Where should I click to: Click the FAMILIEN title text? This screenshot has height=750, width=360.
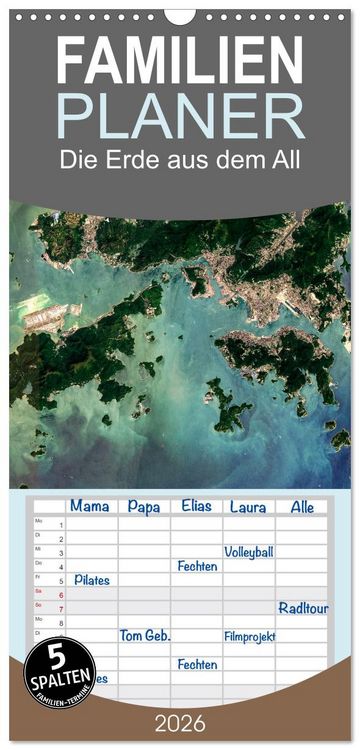(180, 60)
